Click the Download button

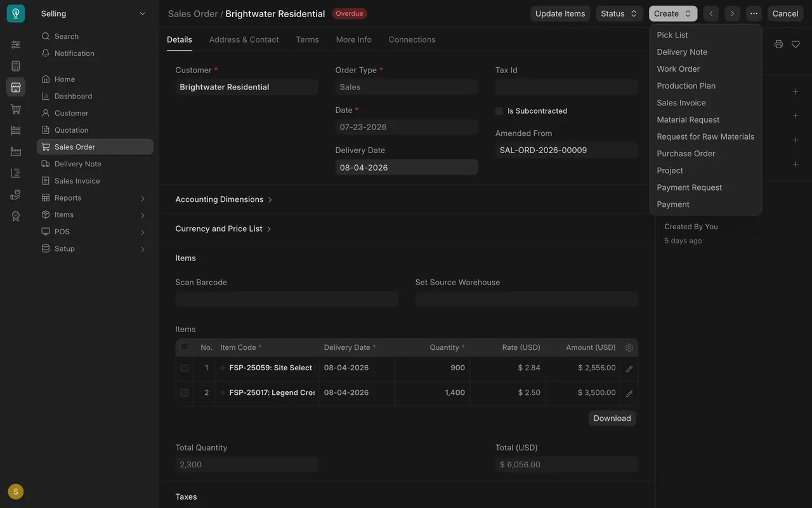[612, 418]
